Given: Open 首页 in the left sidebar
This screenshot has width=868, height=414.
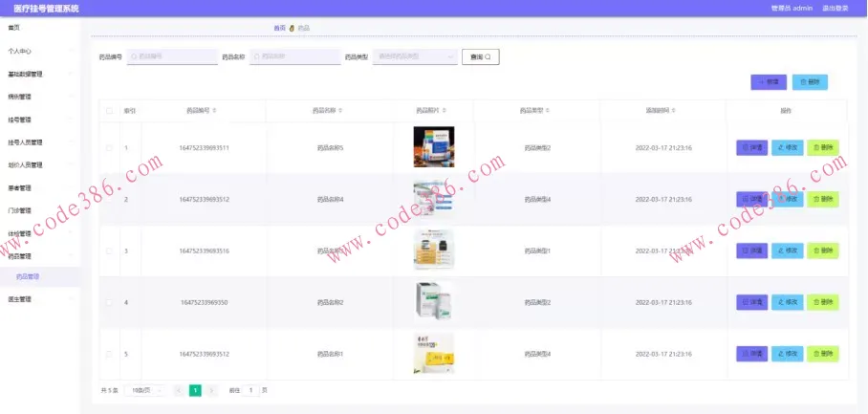Looking at the screenshot, I should [40, 28].
